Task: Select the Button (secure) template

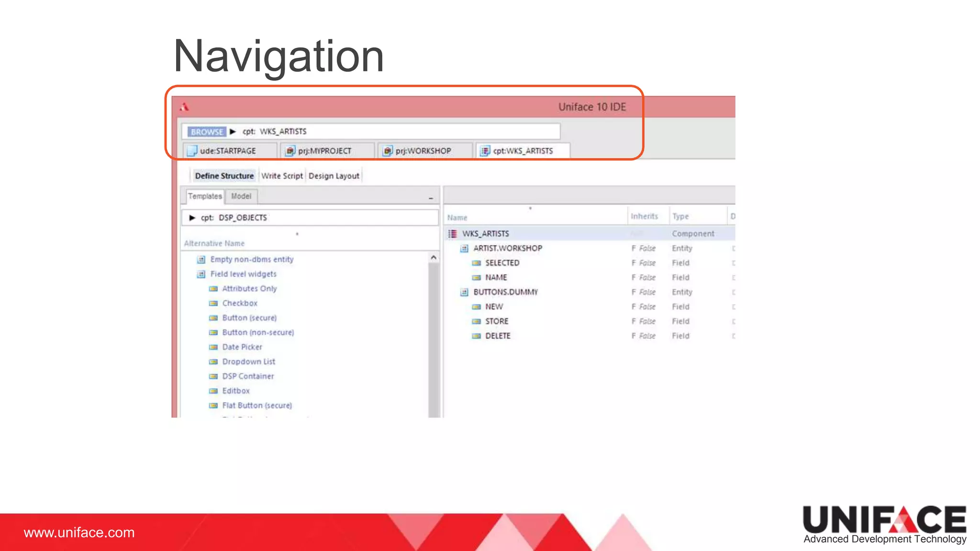Action: (x=249, y=318)
